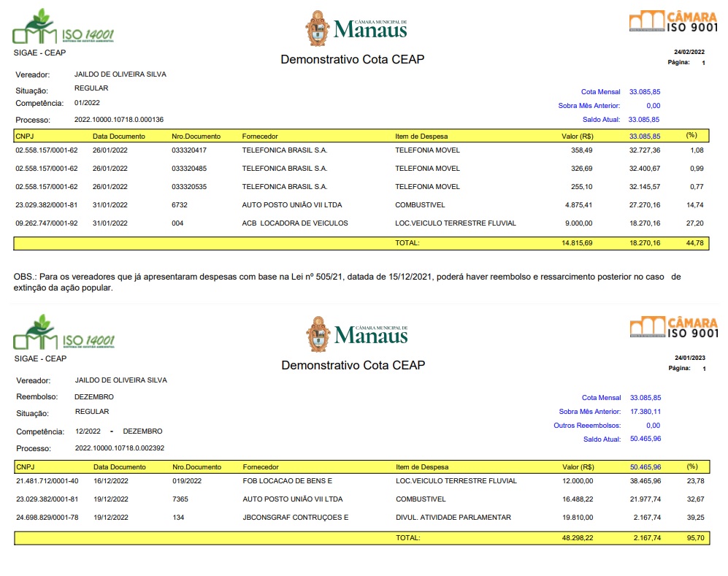Click document number 004
The height and width of the screenshot is (576, 728).
[x=177, y=223]
